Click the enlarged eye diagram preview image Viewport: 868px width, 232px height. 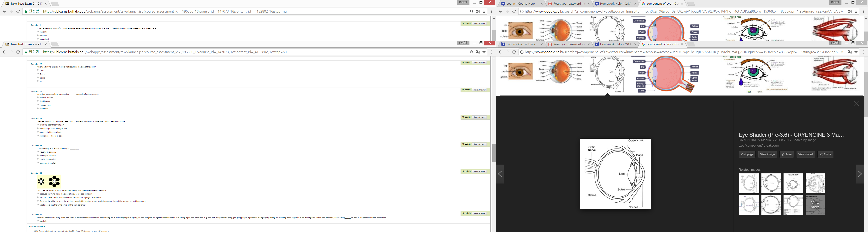[615, 174]
